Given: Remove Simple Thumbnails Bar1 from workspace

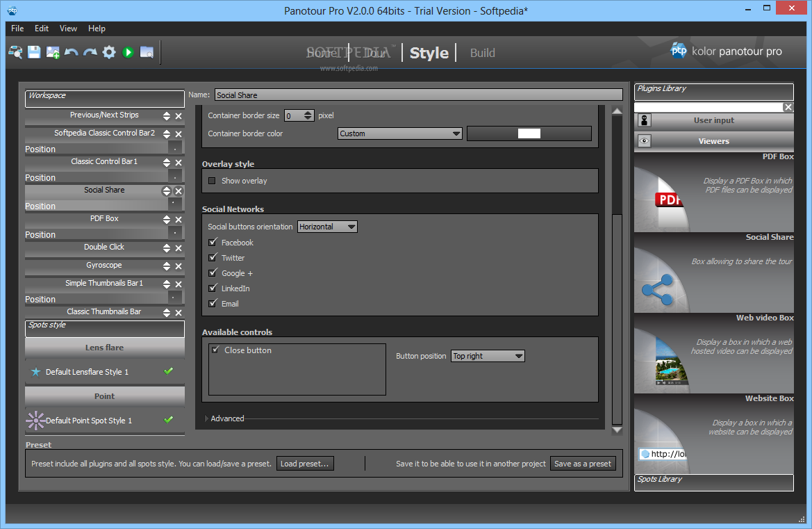Looking at the screenshot, I should pyautogui.click(x=179, y=284).
